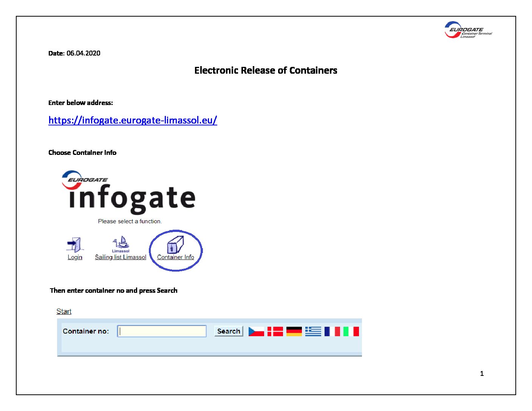Select the Italian flag language icon
Screen dimensions: 532x411
coord(351,331)
